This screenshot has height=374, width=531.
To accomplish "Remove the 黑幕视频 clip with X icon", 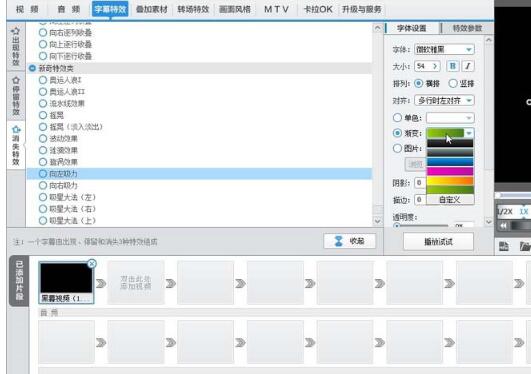I will point(92,264).
